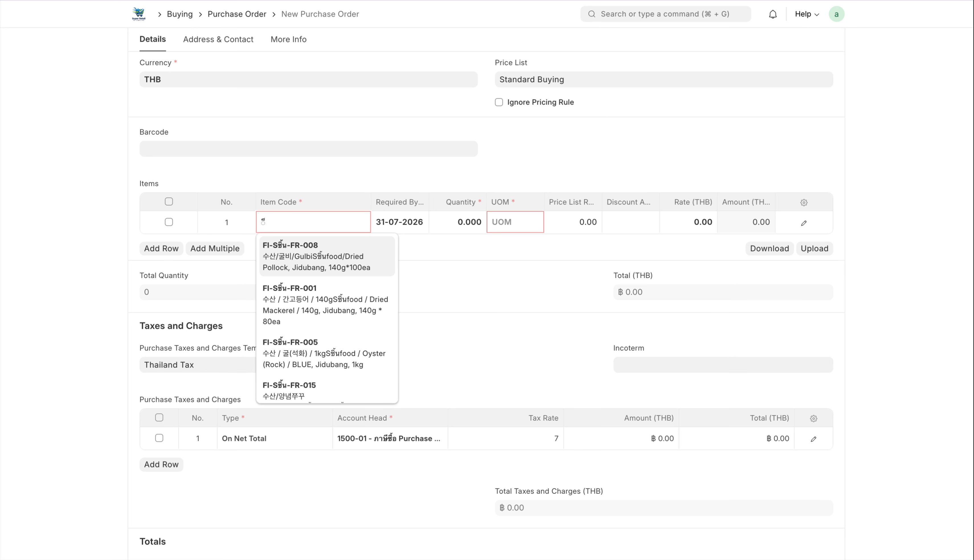The image size is (974, 560).
Task: Choose FI-Sชิ้น-FR-015 suggestion
Action: click(x=327, y=390)
